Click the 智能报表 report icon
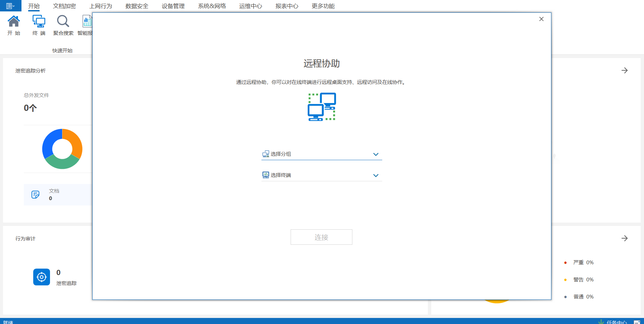The image size is (644, 324). click(x=87, y=22)
